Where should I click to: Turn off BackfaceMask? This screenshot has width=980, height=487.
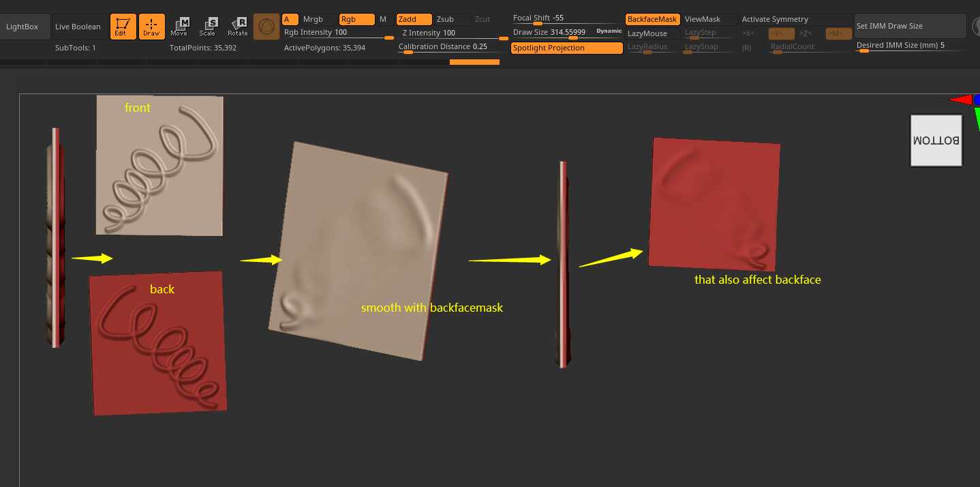click(652, 19)
